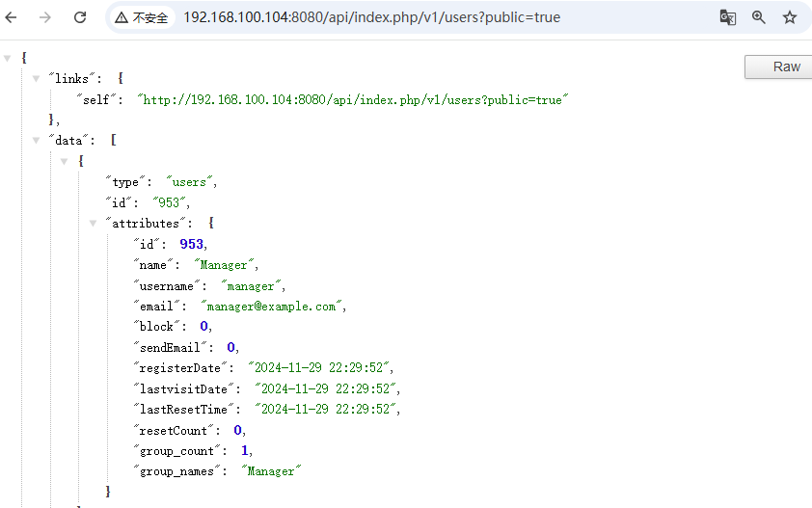This screenshot has height=508, width=812.
Task: Collapse the "data" array
Action: pyautogui.click(x=36, y=140)
